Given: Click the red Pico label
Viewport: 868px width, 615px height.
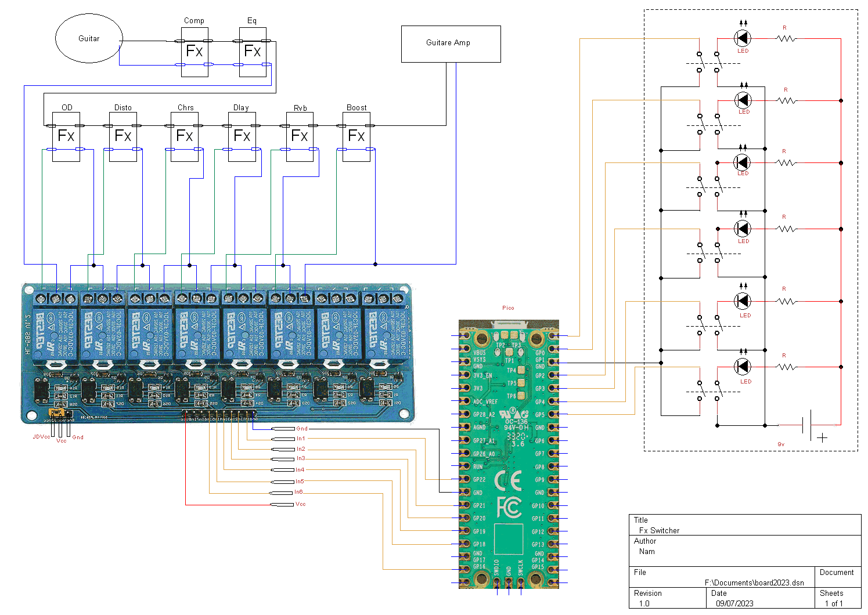Looking at the screenshot, I should tap(508, 308).
